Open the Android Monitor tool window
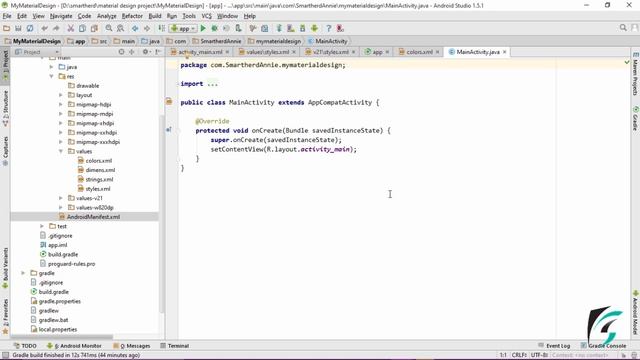The height and width of the screenshot is (360, 640). [73, 346]
